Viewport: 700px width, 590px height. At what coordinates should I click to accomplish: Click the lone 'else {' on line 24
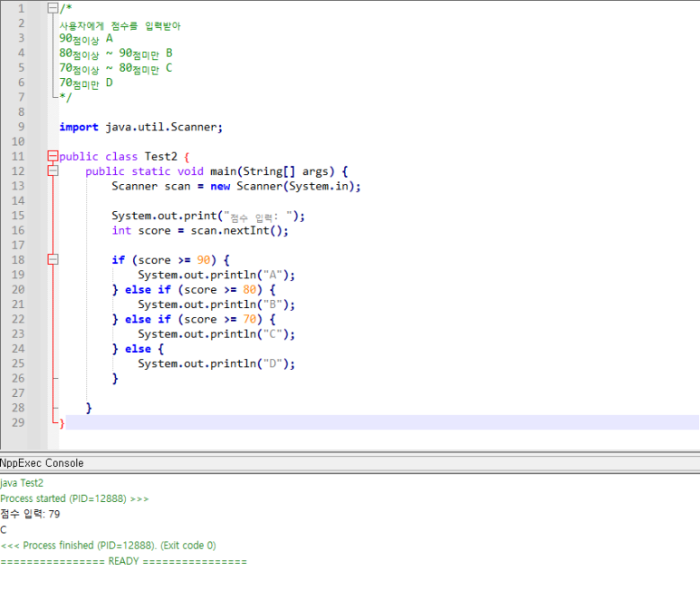tap(144, 349)
